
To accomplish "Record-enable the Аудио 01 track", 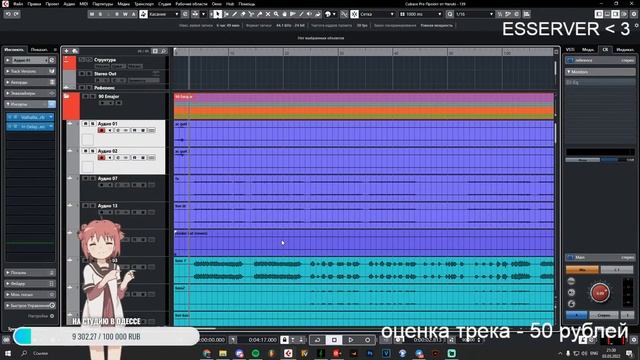I will [x=101, y=130].
